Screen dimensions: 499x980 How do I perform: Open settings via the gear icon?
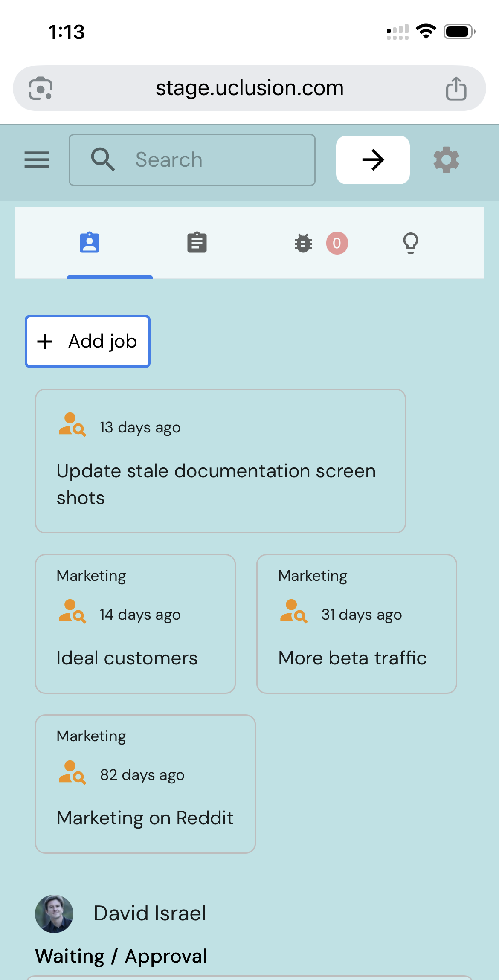[x=446, y=160]
